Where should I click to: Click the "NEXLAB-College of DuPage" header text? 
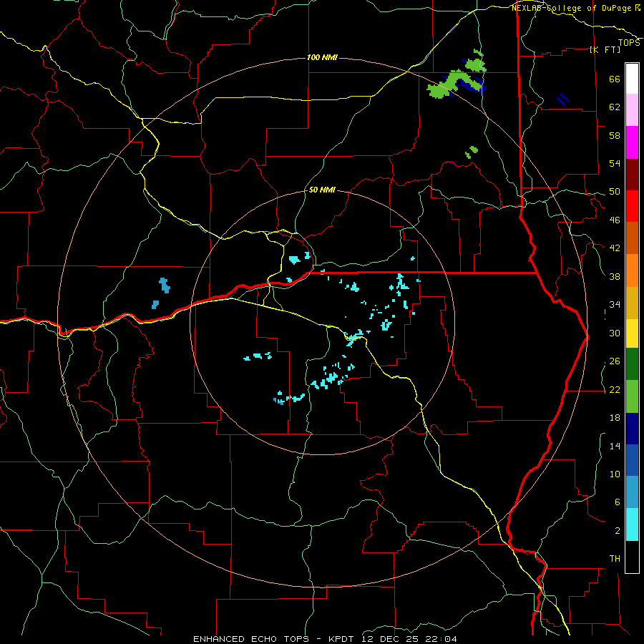(572, 8)
